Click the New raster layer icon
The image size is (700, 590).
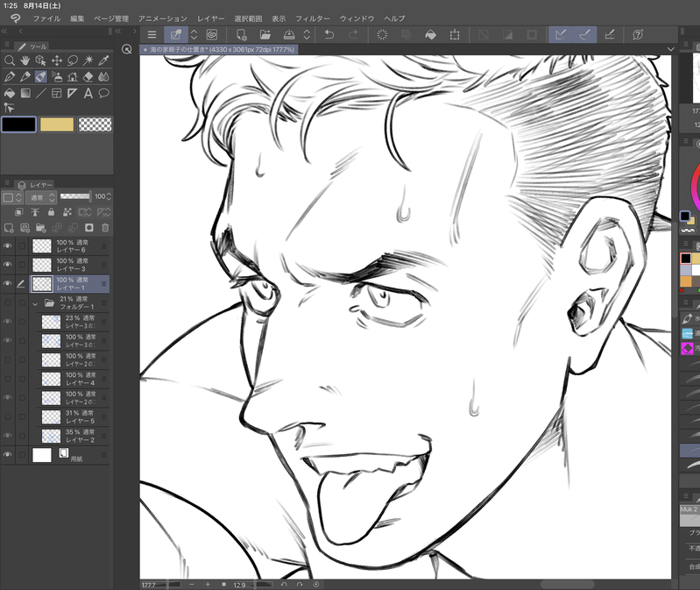tap(9, 228)
